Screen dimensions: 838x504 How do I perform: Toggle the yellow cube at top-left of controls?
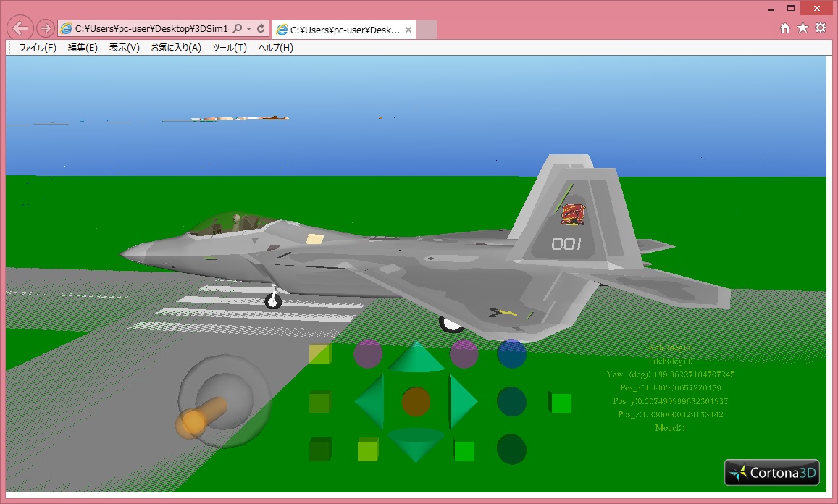coord(319,354)
